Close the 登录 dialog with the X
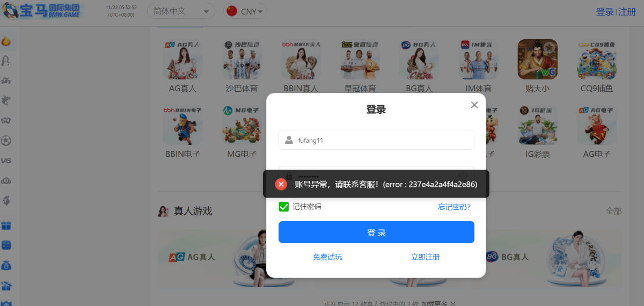Image resolution: width=644 pixels, height=306 pixels. [474, 105]
